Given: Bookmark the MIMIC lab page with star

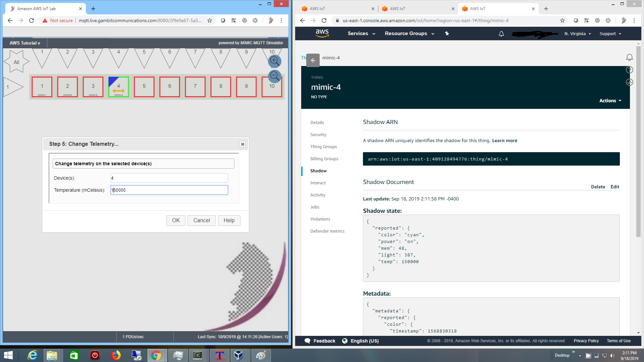Looking at the screenshot, I should 210,20.
